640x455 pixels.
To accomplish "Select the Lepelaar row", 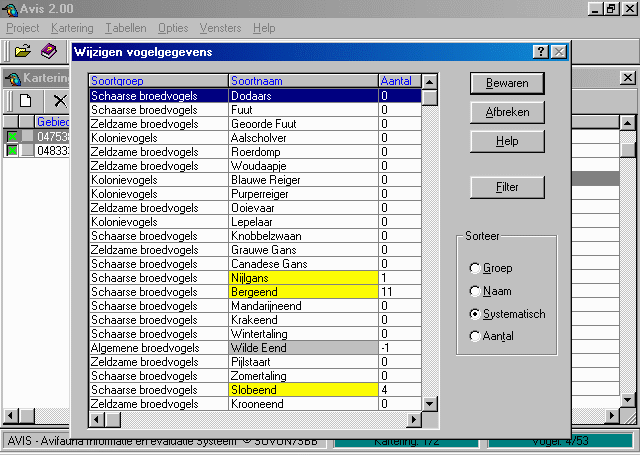I will (x=255, y=222).
